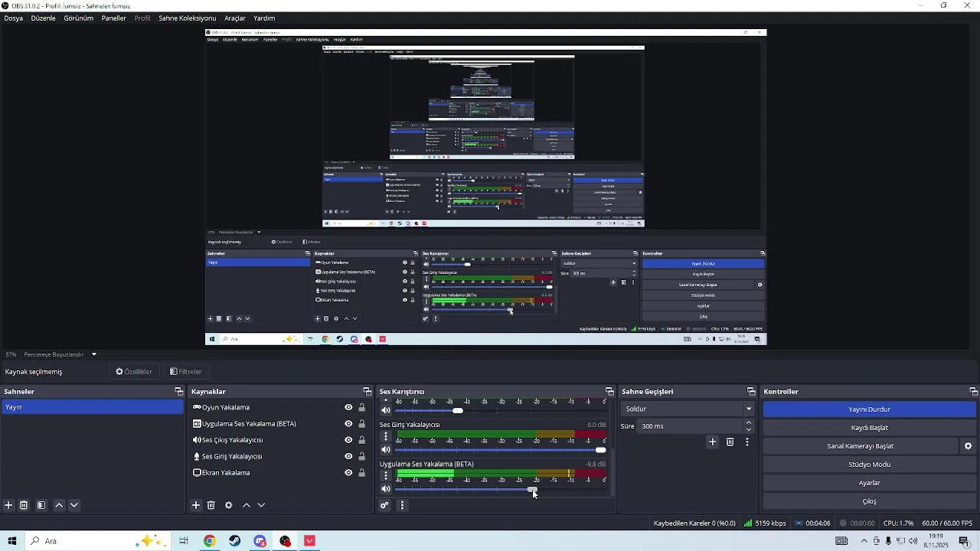Toggle lock for Uygulama Ses Yakalama (BETA) source

pos(361,424)
